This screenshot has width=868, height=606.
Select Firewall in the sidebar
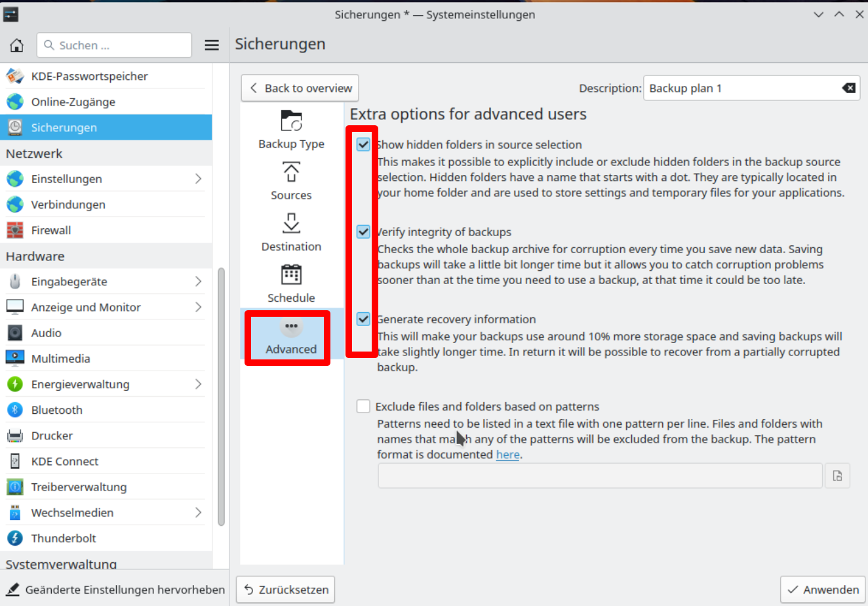coord(51,230)
